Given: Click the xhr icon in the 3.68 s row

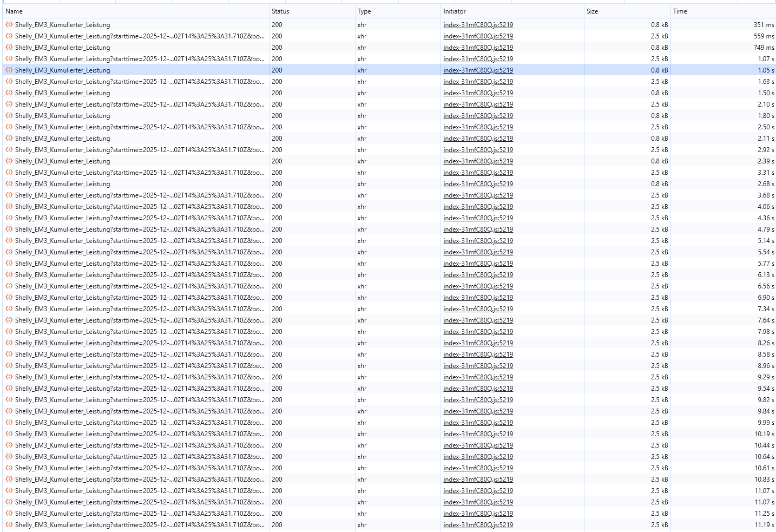Looking at the screenshot, I should [9, 195].
